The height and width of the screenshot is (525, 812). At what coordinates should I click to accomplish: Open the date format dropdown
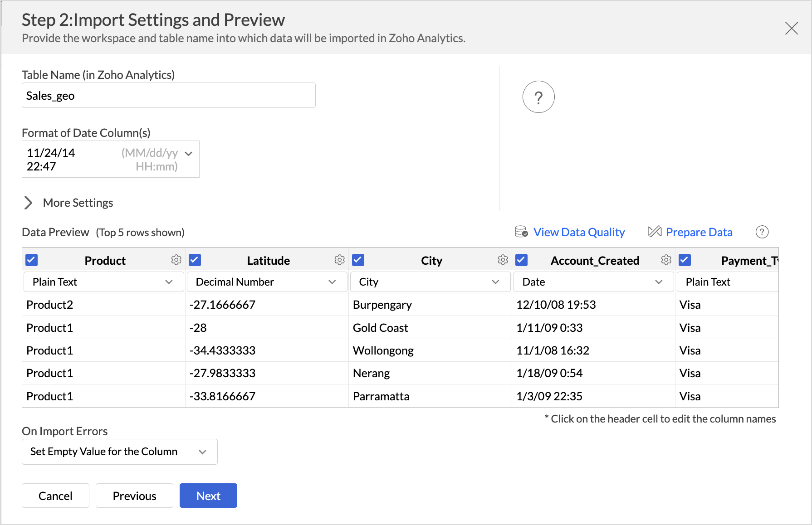111,159
